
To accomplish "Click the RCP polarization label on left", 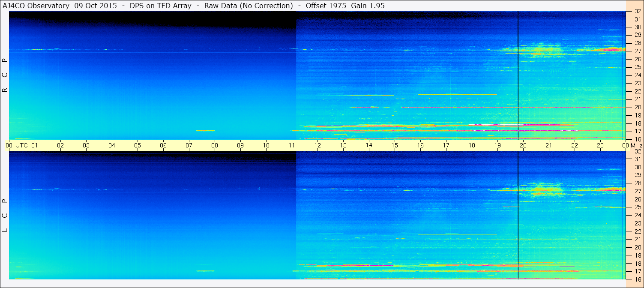I will coord(5,75).
